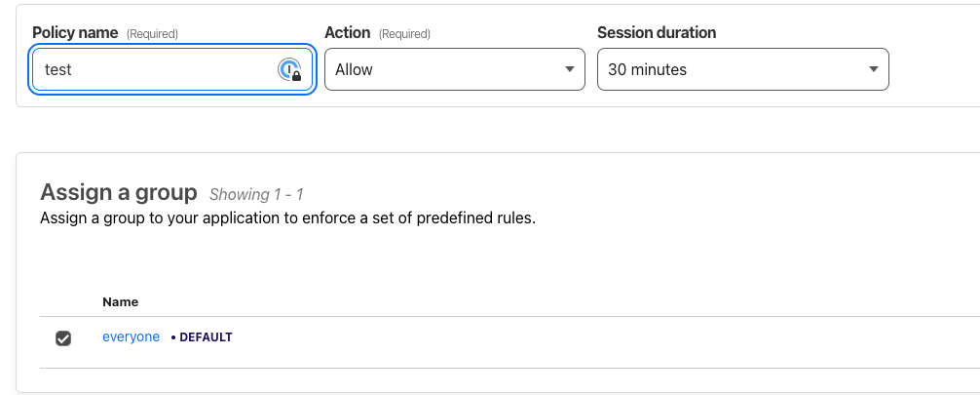Click the Session duration label
The image size is (980, 395).
pos(656,33)
